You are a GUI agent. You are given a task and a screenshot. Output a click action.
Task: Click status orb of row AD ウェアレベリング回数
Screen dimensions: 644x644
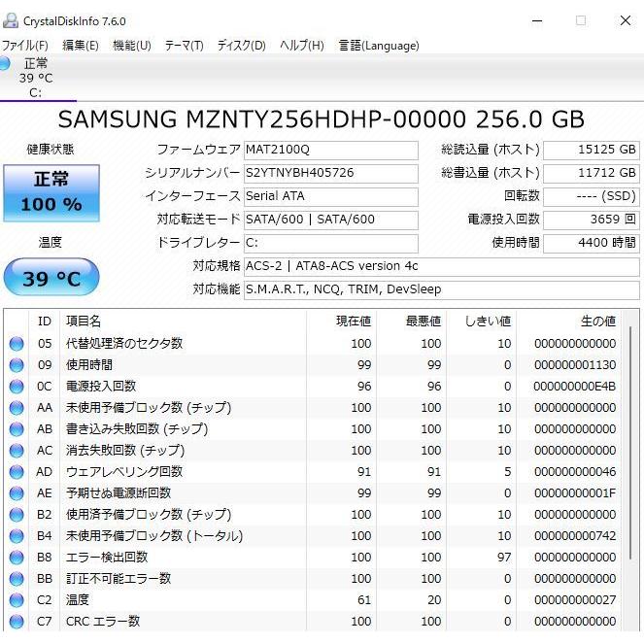[17, 471]
